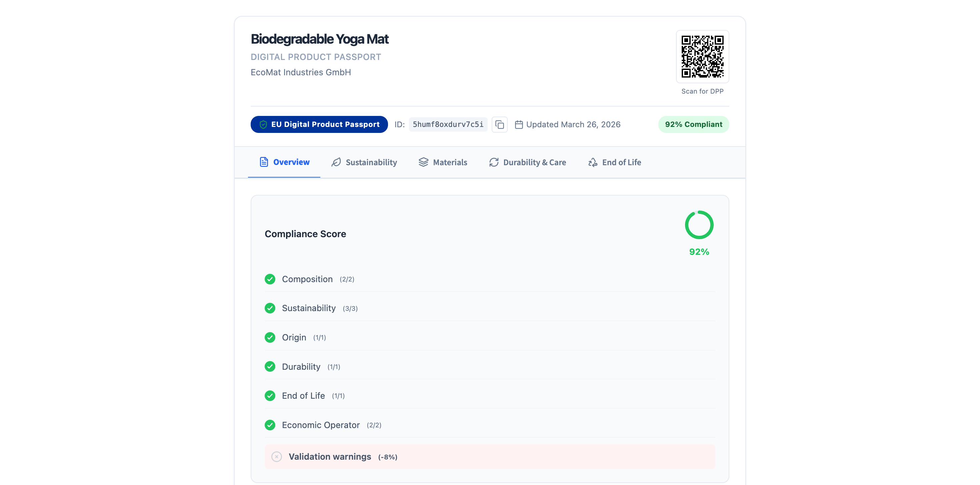980x485 pixels.
Task: Click the green check next to Origin
Action: (x=270, y=337)
